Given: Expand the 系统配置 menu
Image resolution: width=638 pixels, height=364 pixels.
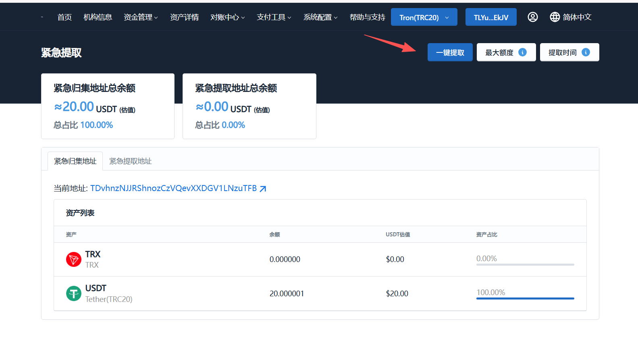Looking at the screenshot, I should tap(320, 17).
